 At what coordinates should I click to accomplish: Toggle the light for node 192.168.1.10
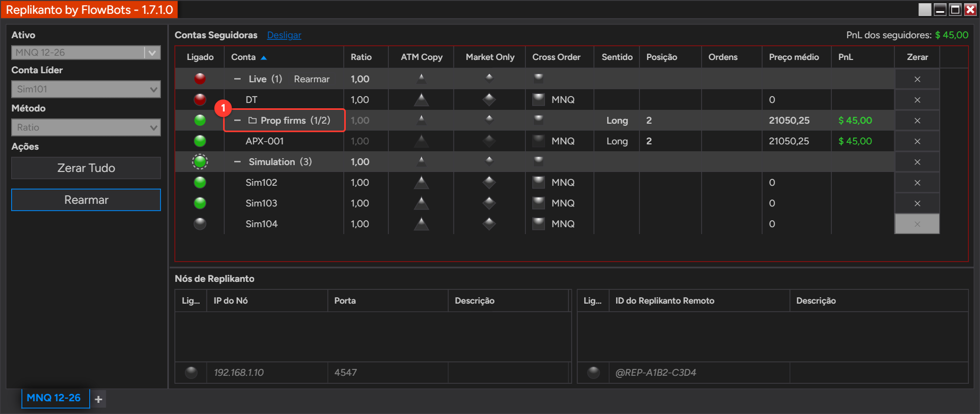pos(191,373)
